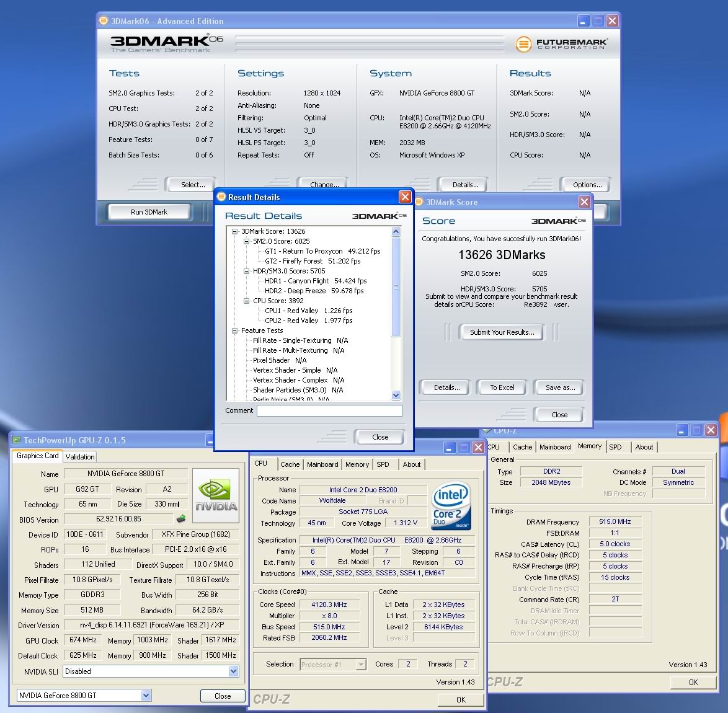Open SPD tab in CPU-Z CPU window
The image size is (728, 713).
(383, 464)
